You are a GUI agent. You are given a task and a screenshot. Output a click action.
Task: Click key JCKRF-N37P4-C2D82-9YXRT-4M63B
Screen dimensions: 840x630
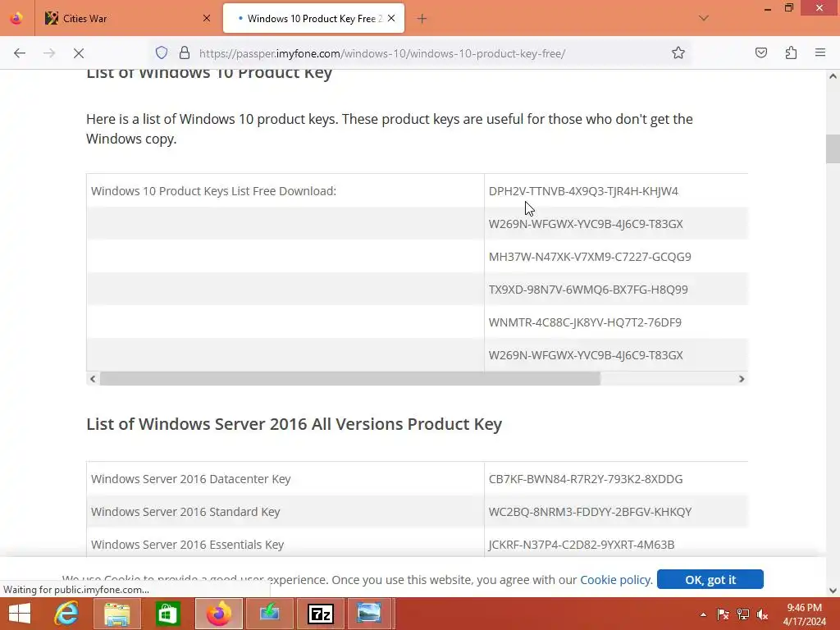click(x=582, y=545)
